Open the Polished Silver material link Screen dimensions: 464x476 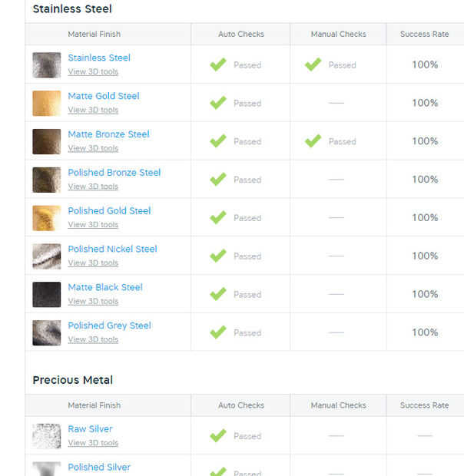pyautogui.click(x=99, y=467)
